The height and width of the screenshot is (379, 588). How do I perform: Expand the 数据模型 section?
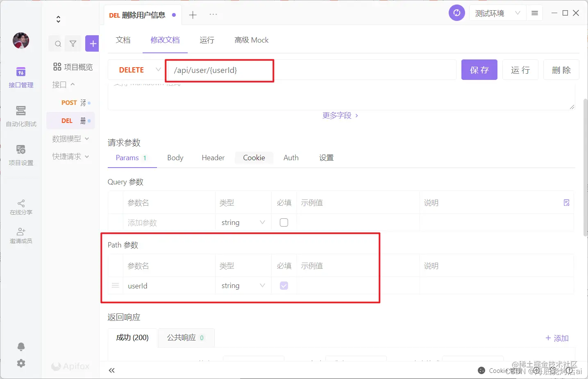coord(86,138)
